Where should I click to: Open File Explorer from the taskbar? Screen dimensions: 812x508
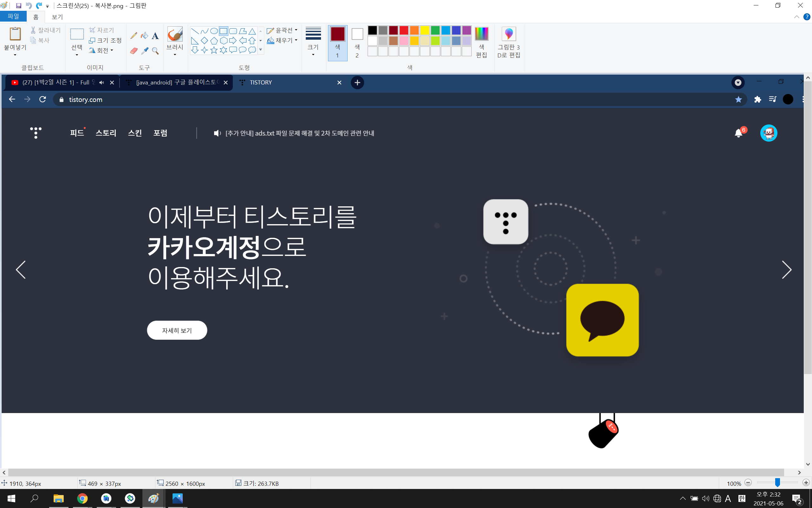tap(58, 498)
